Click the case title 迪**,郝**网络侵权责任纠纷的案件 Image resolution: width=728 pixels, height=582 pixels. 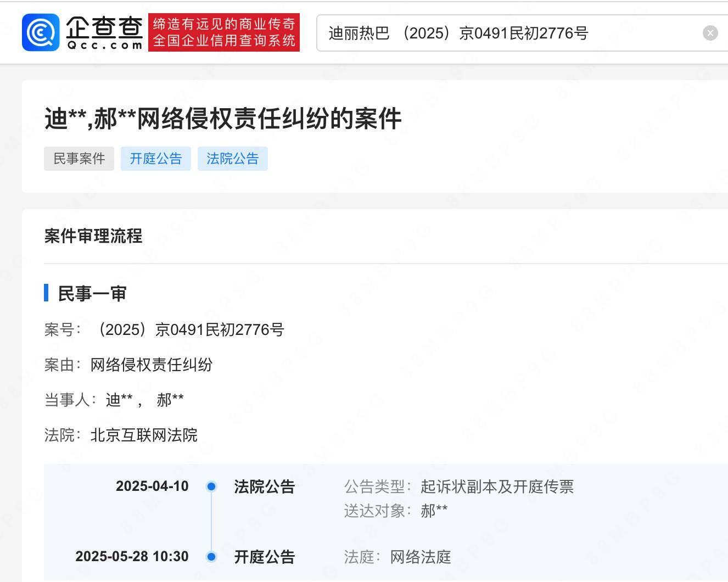click(223, 118)
